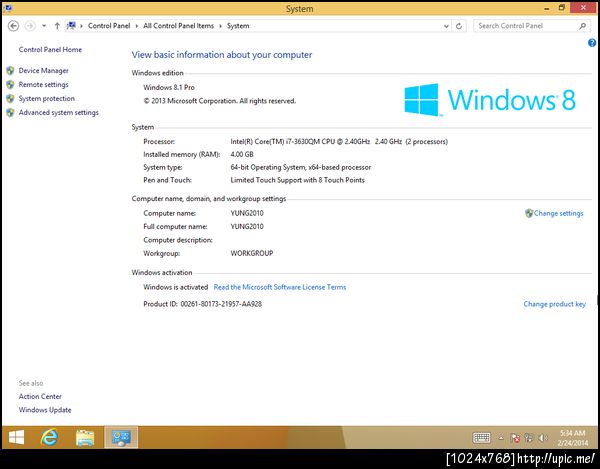Click Limited Touch Support with 8 Touch Points
The image size is (600, 469).
[x=297, y=180]
